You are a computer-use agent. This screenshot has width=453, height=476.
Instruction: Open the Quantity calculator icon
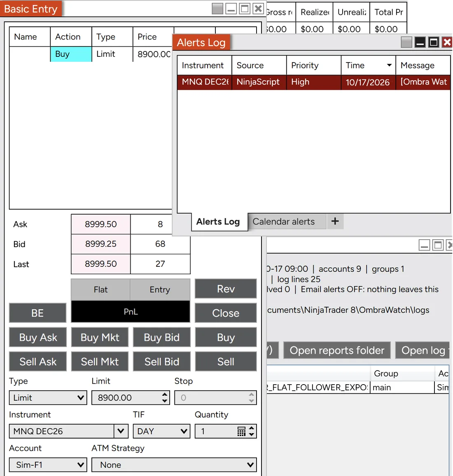(x=241, y=431)
